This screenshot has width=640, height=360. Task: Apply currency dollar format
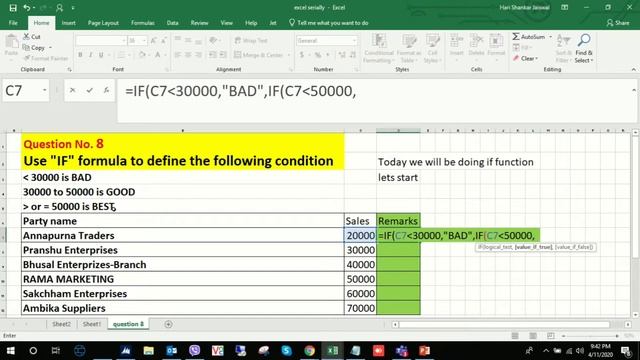[302, 55]
